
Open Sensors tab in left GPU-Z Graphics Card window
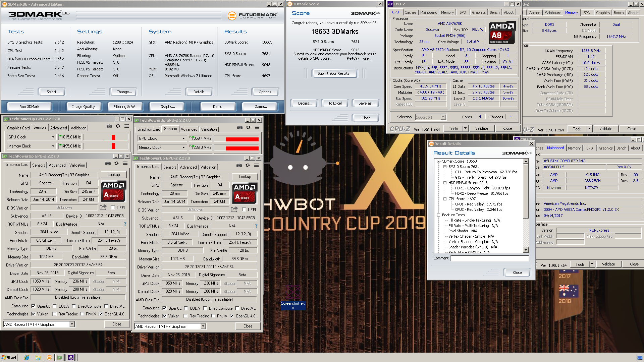(x=39, y=165)
